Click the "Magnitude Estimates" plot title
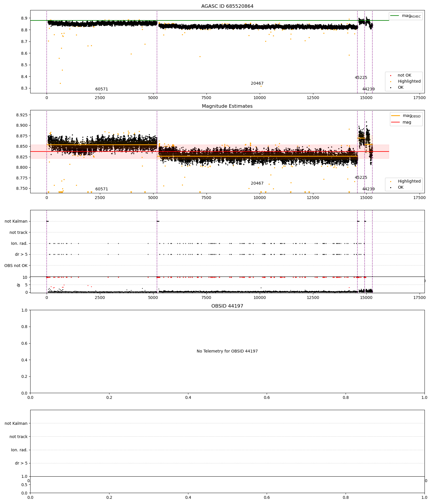 point(227,106)
